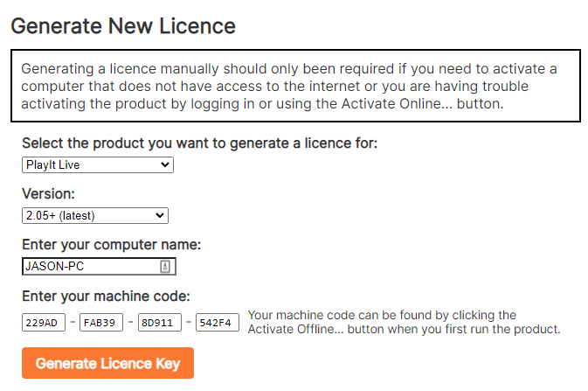The height and width of the screenshot is (391, 588).
Task: Click the 'Enter your machine code' label
Action: [106, 296]
